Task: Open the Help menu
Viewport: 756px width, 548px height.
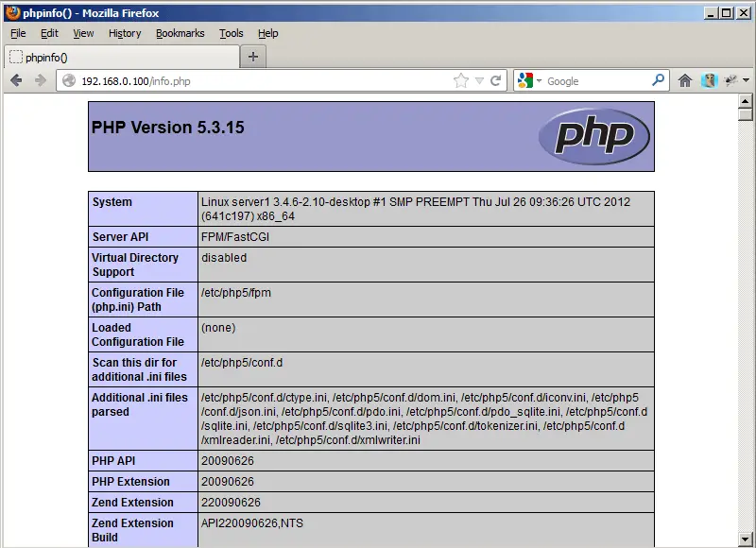Action: coord(268,33)
